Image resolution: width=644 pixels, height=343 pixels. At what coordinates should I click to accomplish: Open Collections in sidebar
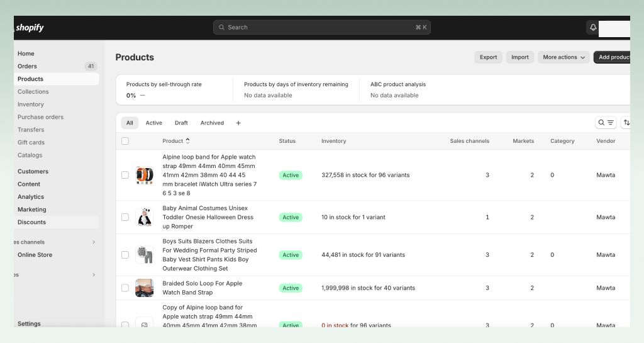click(33, 92)
